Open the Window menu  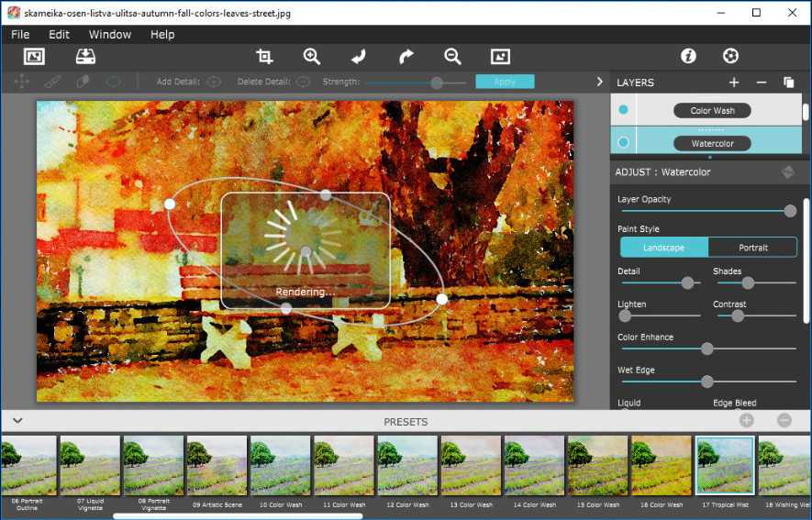(109, 35)
